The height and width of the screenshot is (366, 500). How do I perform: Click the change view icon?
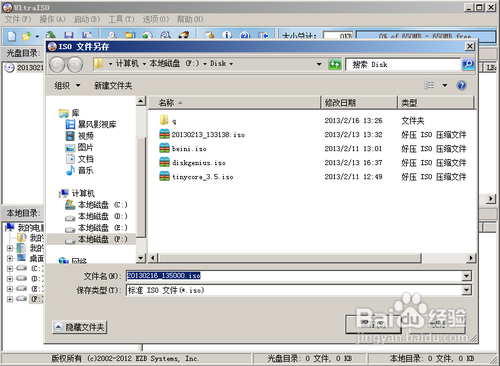(429, 85)
